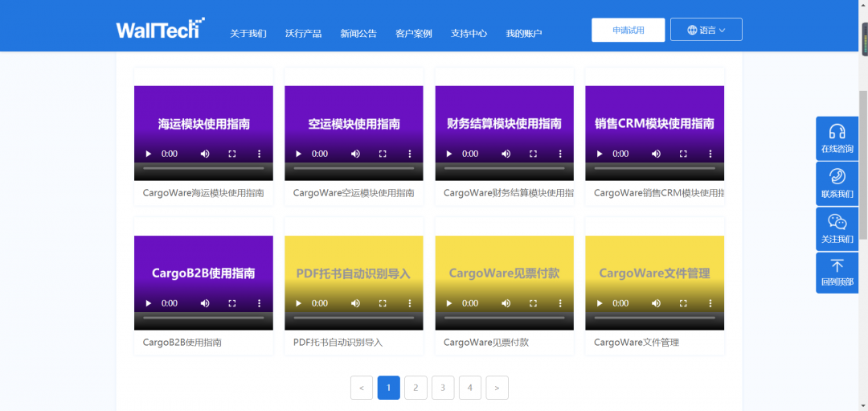Viewport: 868px width, 411px height.
Task: Play the PDF托书自动识别导入 video
Action: tap(299, 303)
